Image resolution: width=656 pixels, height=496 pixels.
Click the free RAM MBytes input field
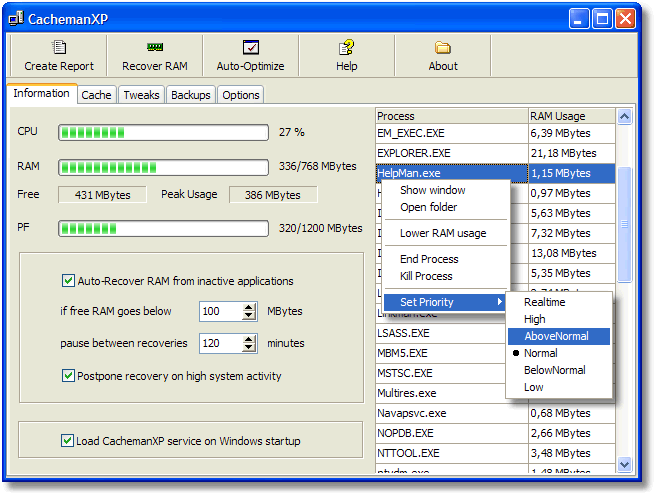pos(220,312)
